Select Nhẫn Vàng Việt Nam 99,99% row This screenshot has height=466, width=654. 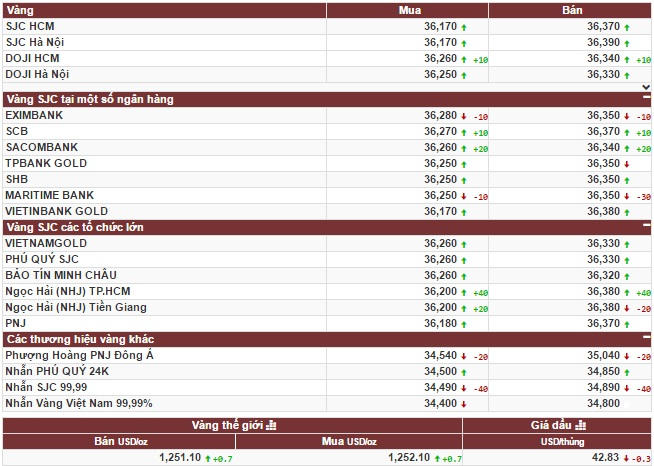78,403
